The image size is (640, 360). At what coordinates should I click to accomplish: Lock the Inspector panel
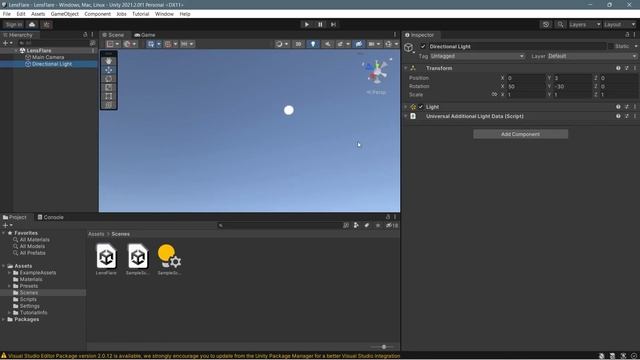pyautogui.click(x=627, y=35)
